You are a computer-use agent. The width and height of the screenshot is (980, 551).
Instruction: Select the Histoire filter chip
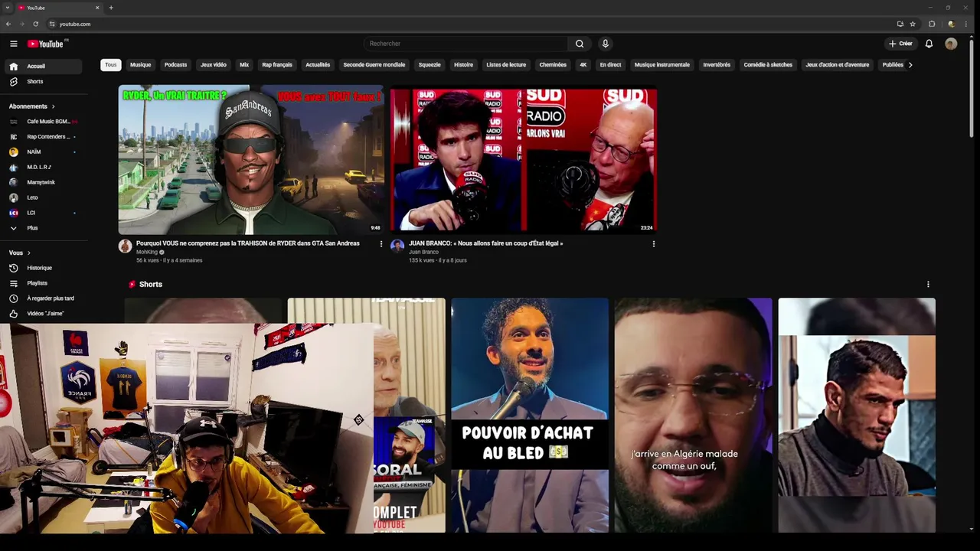(x=463, y=65)
